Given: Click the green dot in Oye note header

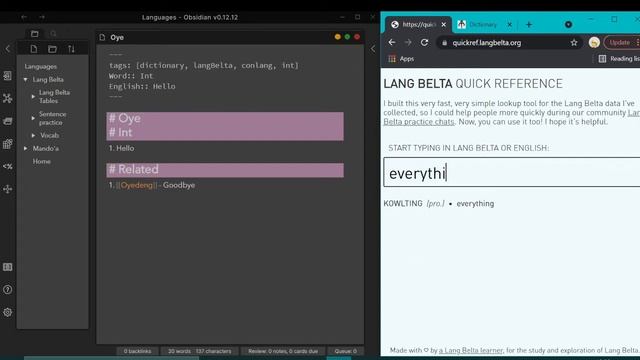Looking at the screenshot, I should [x=347, y=37].
